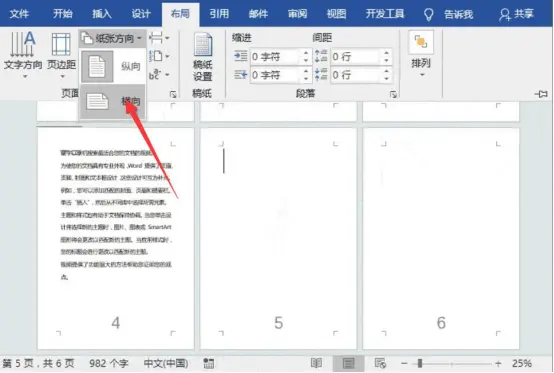Decrease spacing after with down stepper

[x=386, y=79]
